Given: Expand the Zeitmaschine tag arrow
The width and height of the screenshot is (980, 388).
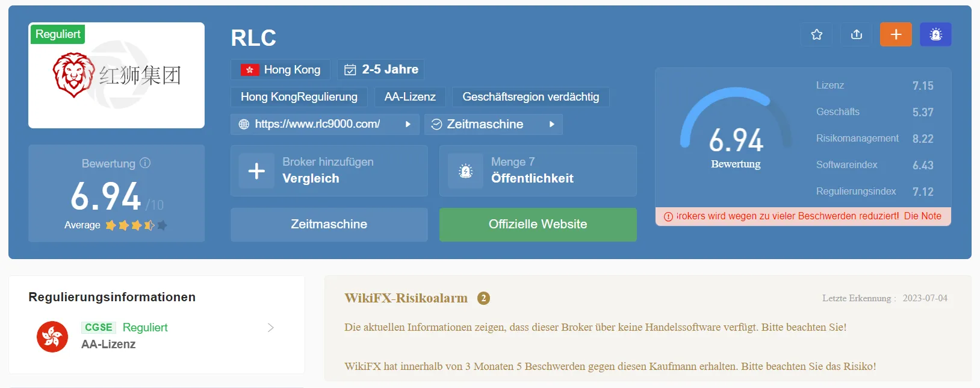Looking at the screenshot, I should point(551,124).
